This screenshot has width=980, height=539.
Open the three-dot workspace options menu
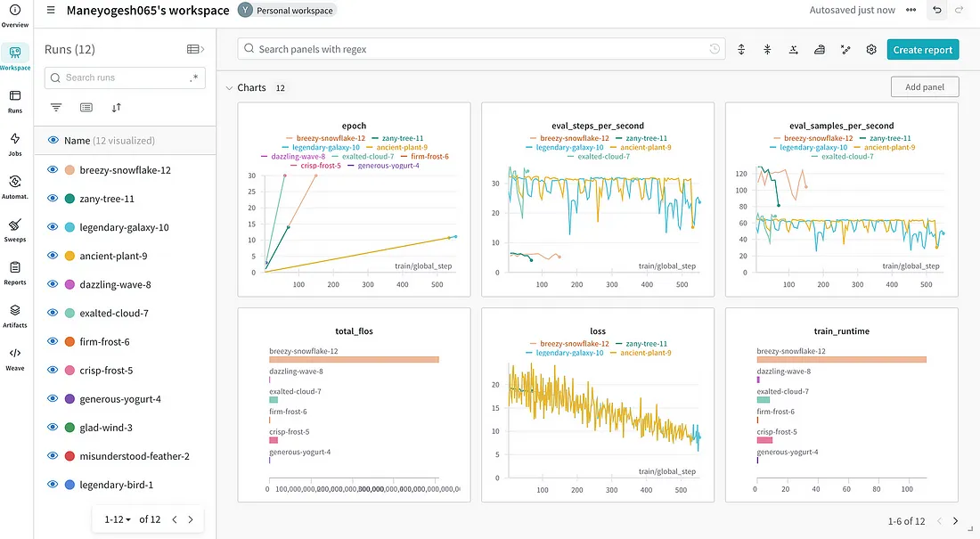tap(911, 10)
